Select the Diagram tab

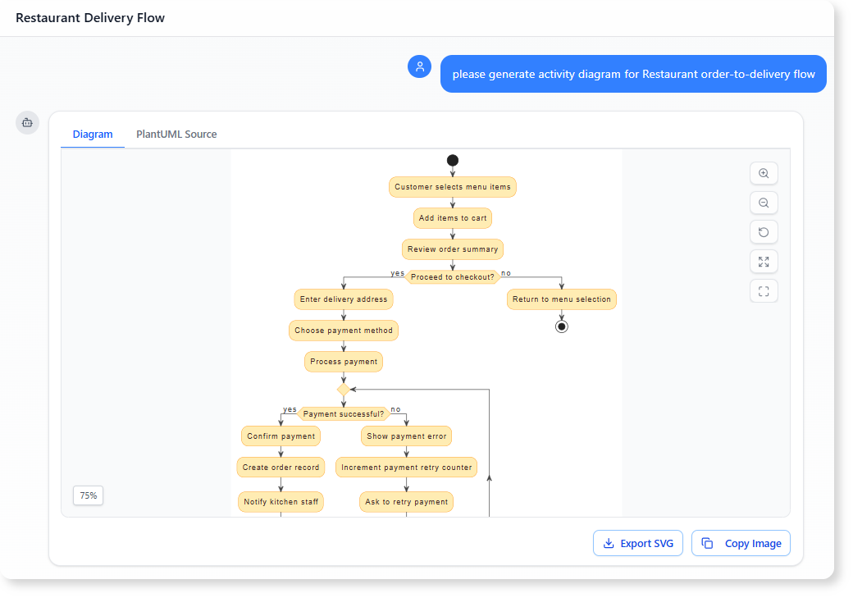point(93,134)
